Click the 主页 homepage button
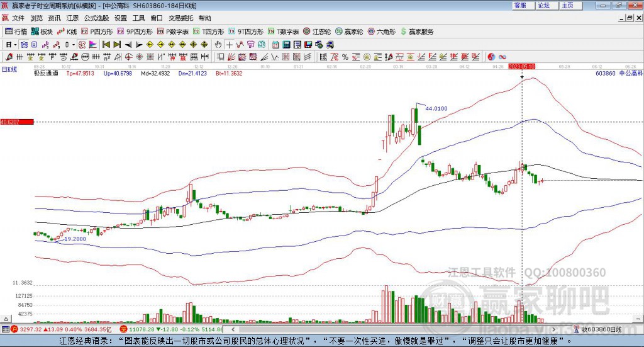 [x=570, y=5]
